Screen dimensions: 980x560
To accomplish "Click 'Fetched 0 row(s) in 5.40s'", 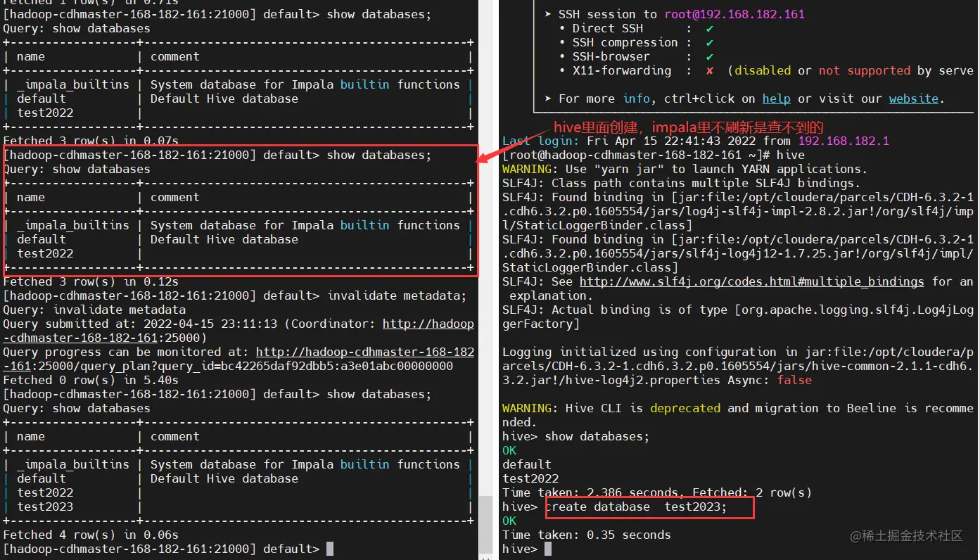I will coord(91,380).
